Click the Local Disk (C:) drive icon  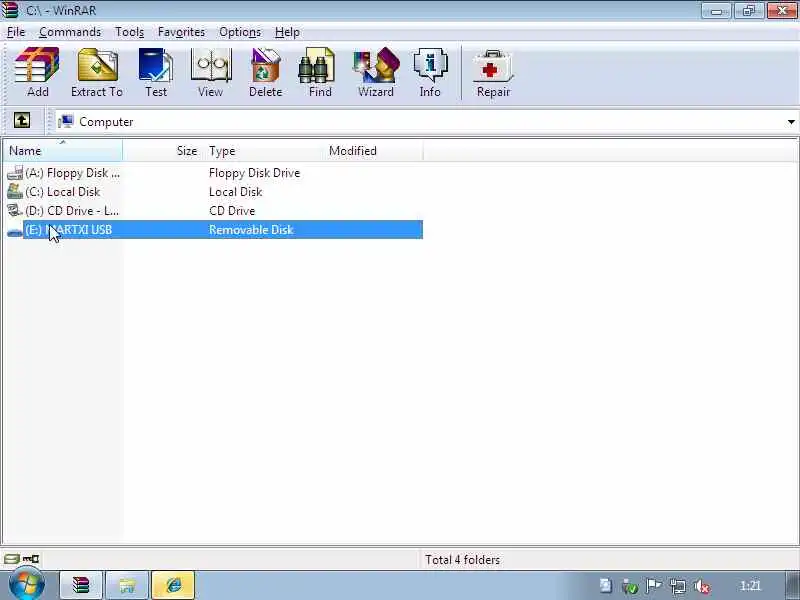[15, 192]
